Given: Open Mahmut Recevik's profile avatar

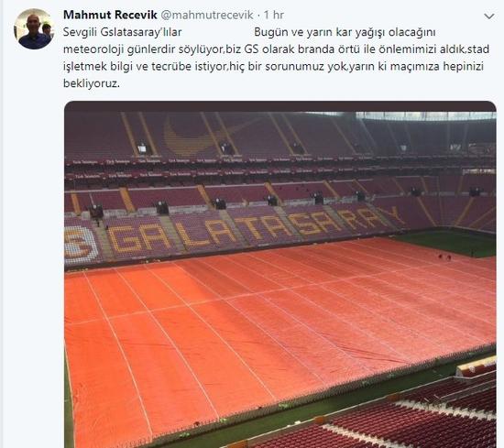Looking at the screenshot, I should click(x=33, y=29).
